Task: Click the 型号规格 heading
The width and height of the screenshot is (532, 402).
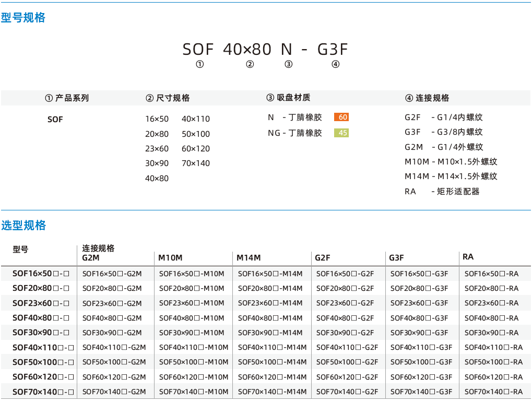Action: click(x=23, y=18)
